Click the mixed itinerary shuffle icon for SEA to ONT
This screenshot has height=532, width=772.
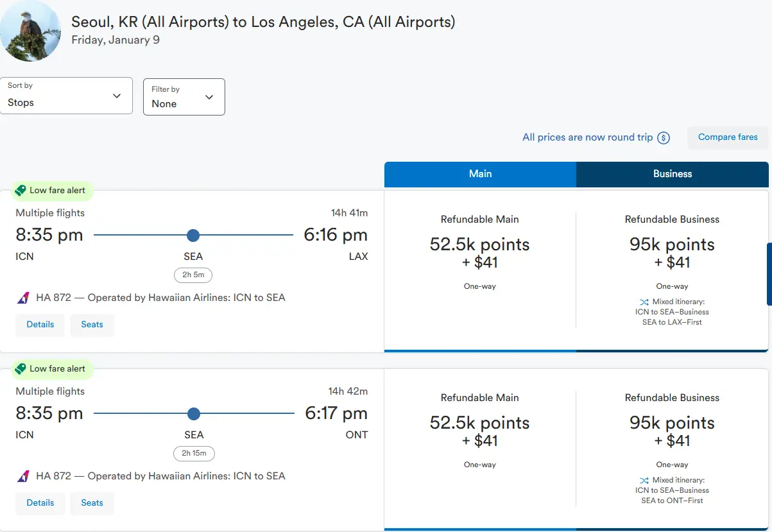click(644, 481)
